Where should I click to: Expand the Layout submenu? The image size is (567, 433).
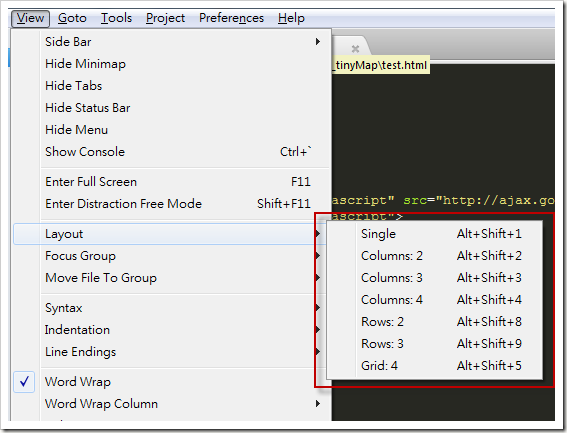(x=170, y=234)
